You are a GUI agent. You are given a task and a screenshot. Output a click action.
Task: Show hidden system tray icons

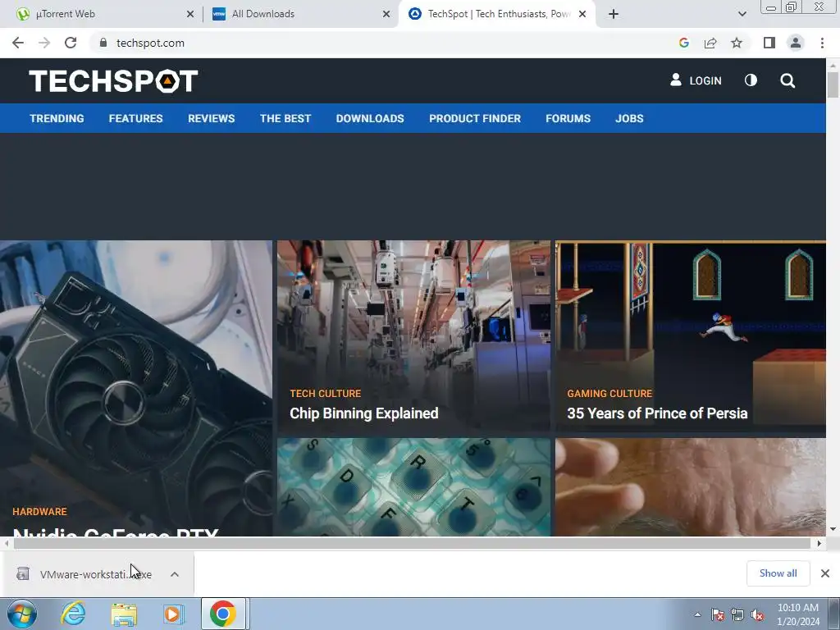(697, 614)
